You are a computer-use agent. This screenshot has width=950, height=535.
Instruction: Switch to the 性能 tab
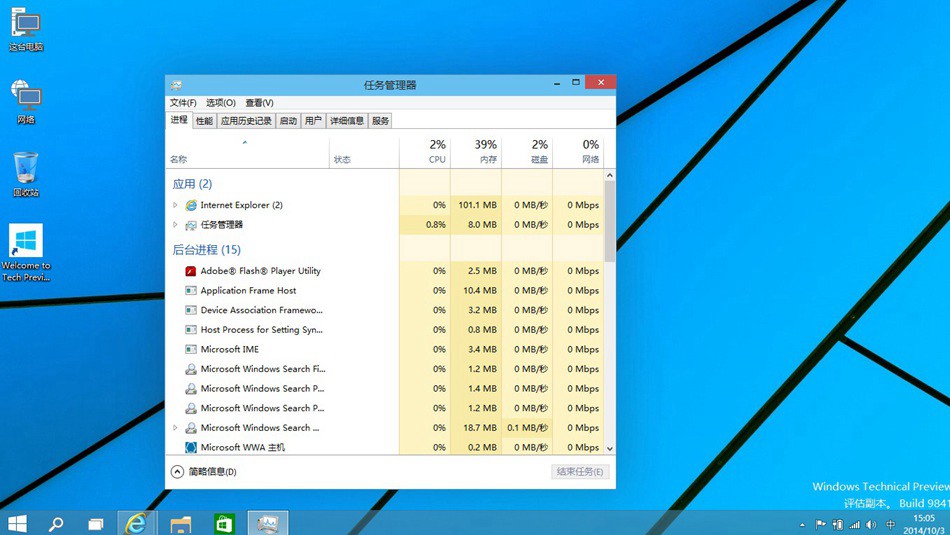point(204,121)
